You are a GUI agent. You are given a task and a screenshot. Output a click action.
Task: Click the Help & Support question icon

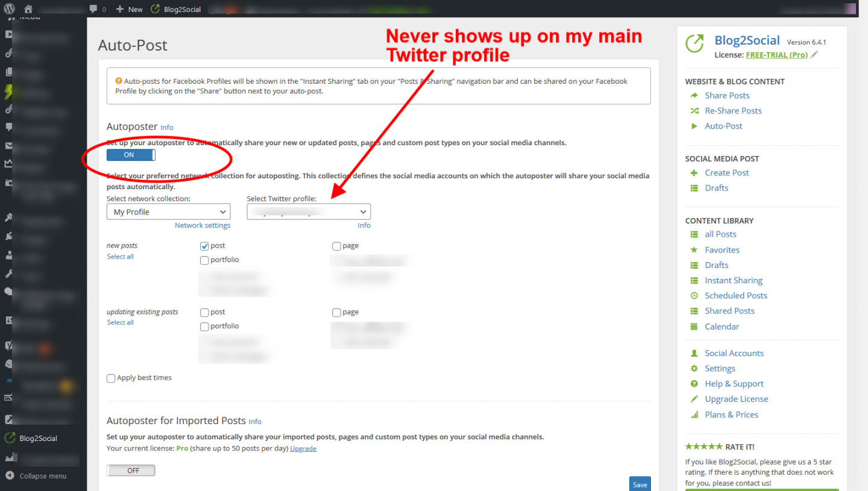(x=693, y=384)
